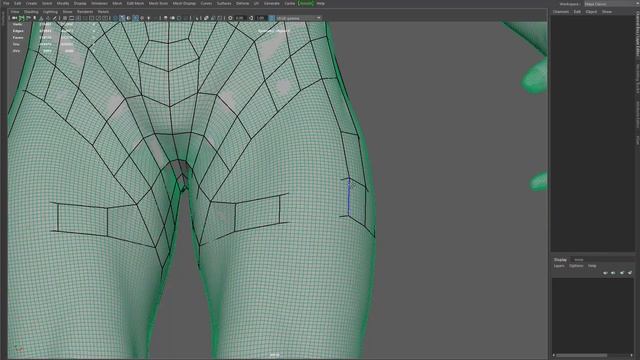Open the Curves menu
640x360 pixels.
[x=206, y=3]
